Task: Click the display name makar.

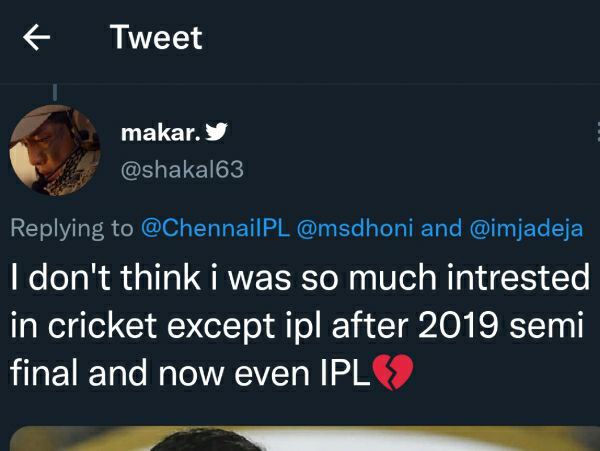Action: click(160, 132)
